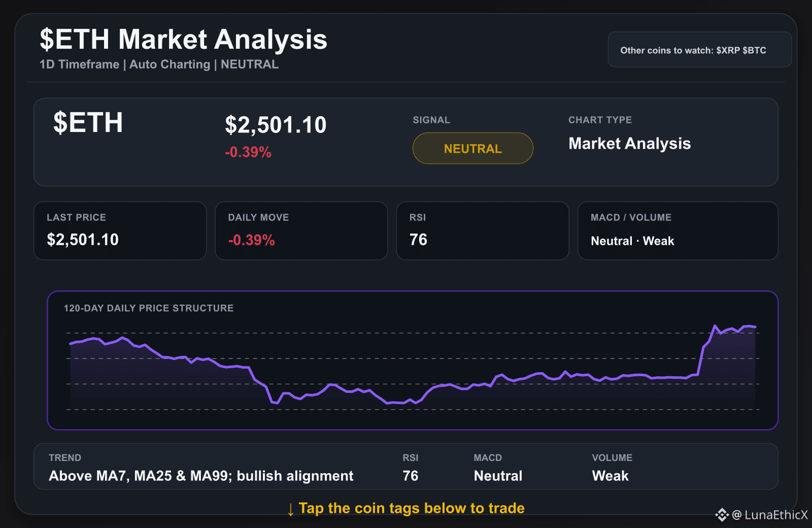Click the RSI card value 76
The height and width of the screenshot is (528, 812).
click(418, 240)
